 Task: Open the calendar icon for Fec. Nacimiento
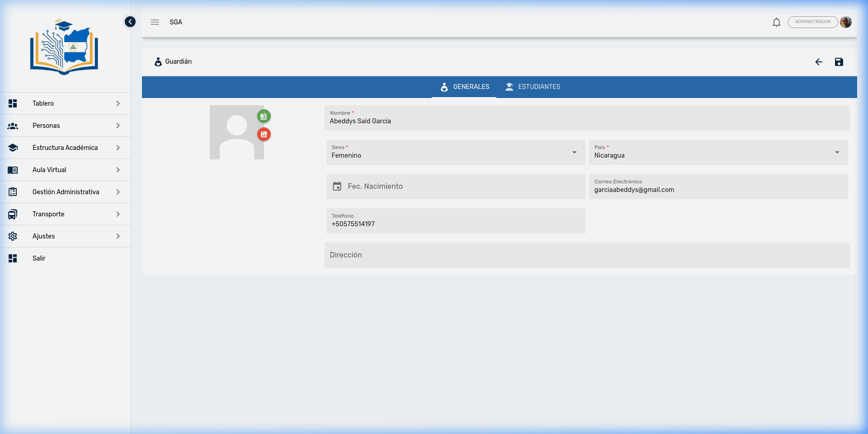337,187
